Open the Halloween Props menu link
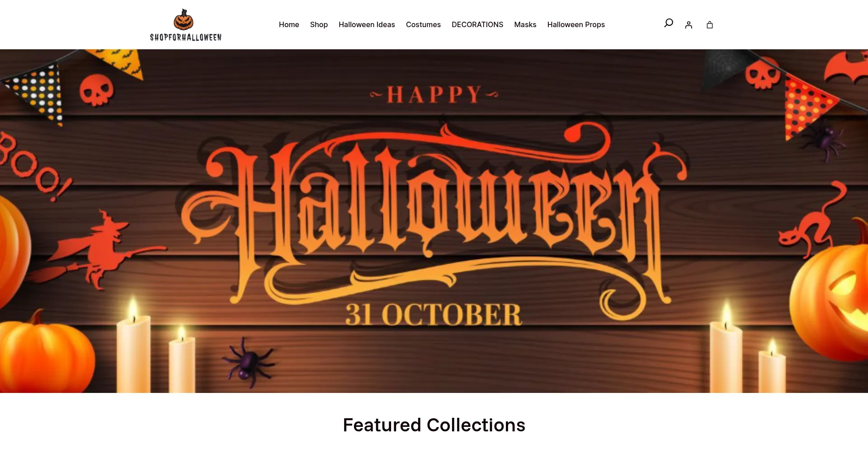 coord(576,24)
